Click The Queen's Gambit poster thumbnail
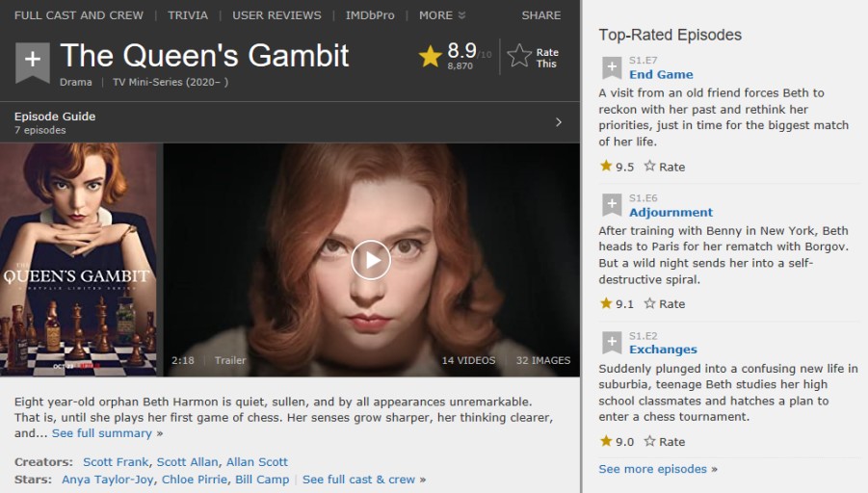Image resolution: width=868 pixels, height=493 pixels. (78, 260)
